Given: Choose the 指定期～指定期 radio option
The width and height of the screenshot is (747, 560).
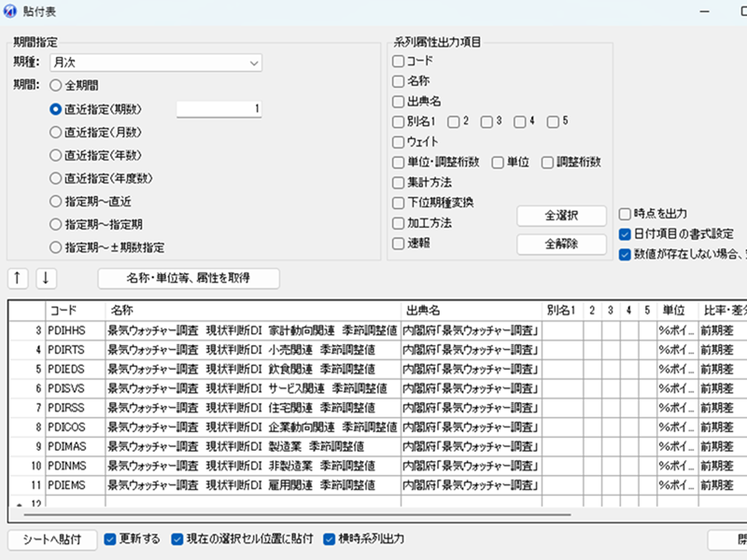Looking at the screenshot, I should click(55, 224).
